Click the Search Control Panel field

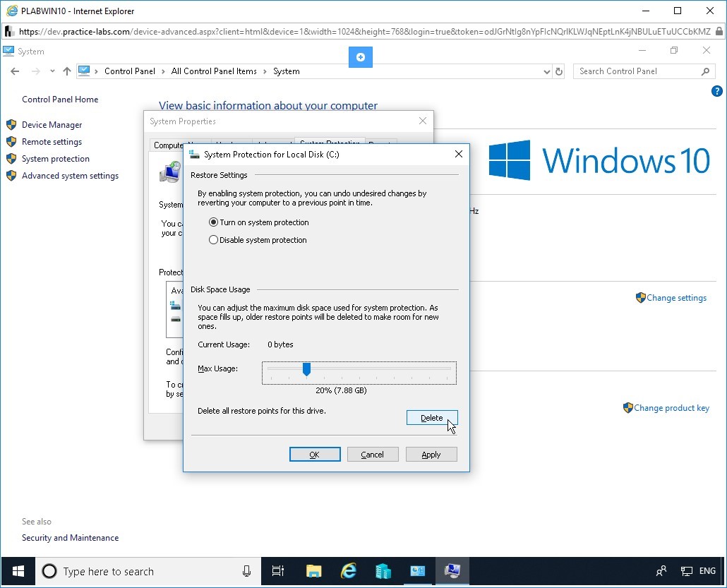tap(644, 71)
